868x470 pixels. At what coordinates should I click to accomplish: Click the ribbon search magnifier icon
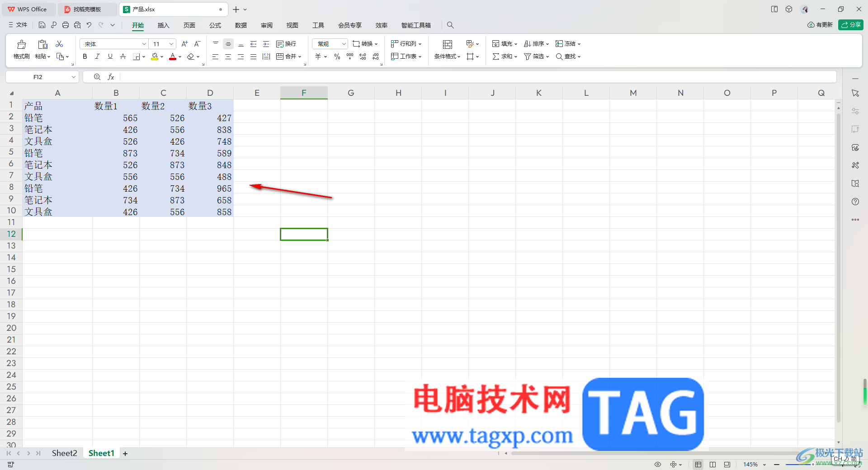tap(450, 25)
